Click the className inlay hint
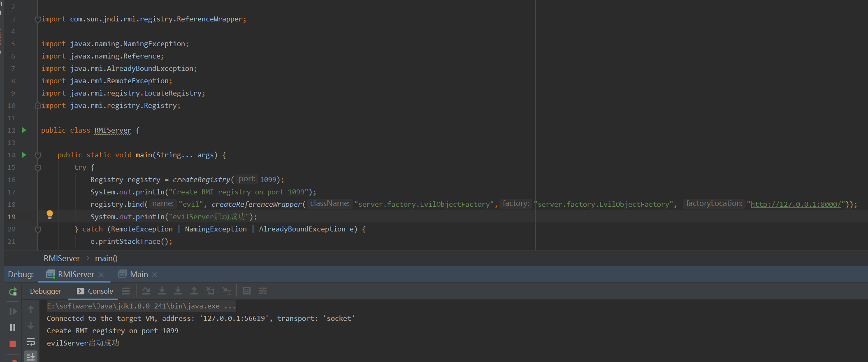The width and height of the screenshot is (868, 362). tap(330, 203)
